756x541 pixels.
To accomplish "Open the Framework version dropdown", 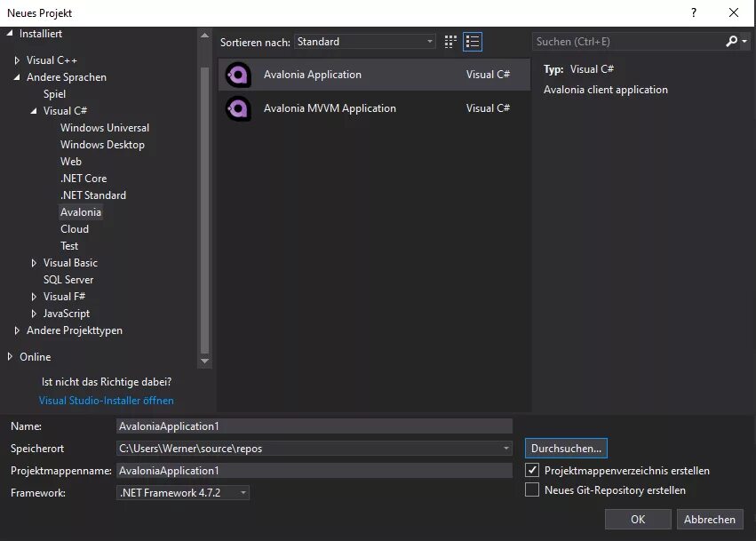I will point(183,493).
